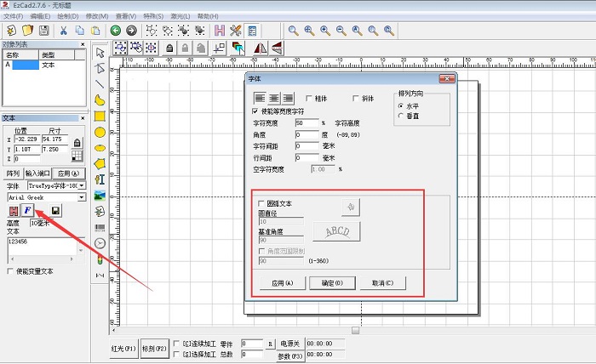This screenshot has height=364, width=596.
Task: Toggle the 使能变量文本 checkbox
Action: pyautogui.click(x=9, y=271)
